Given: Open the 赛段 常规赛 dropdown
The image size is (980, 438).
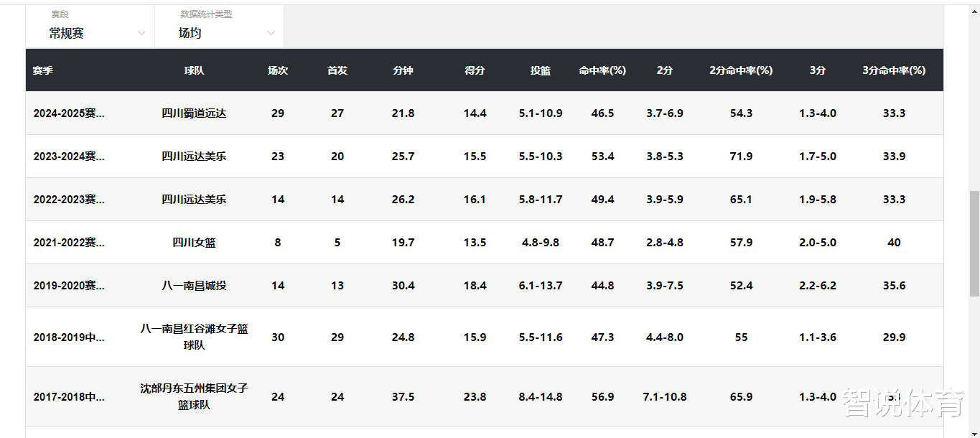Looking at the screenshot, I should click(90, 27).
